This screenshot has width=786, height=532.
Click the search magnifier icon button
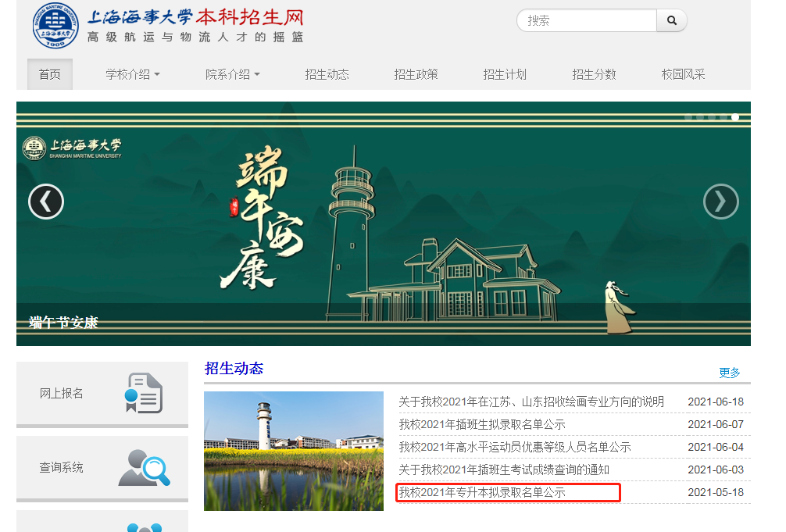(671, 21)
